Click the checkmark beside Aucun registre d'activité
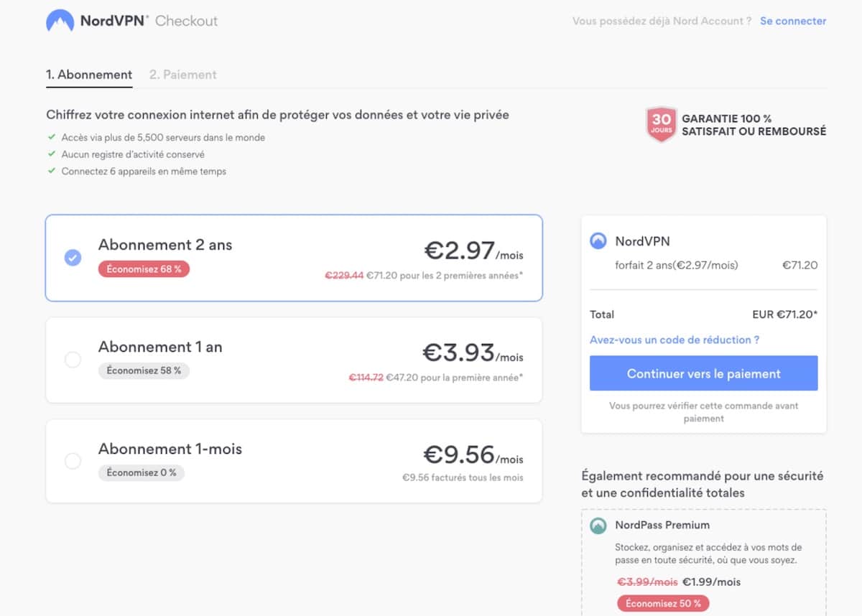Viewport: 862px width, 616px height. pyautogui.click(x=51, y=154)
